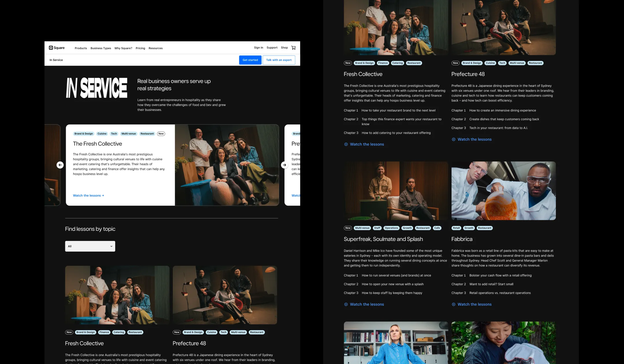Advance carousel with next arrow
This screenshot has width=624, height=364.
[x=284, y=165]
